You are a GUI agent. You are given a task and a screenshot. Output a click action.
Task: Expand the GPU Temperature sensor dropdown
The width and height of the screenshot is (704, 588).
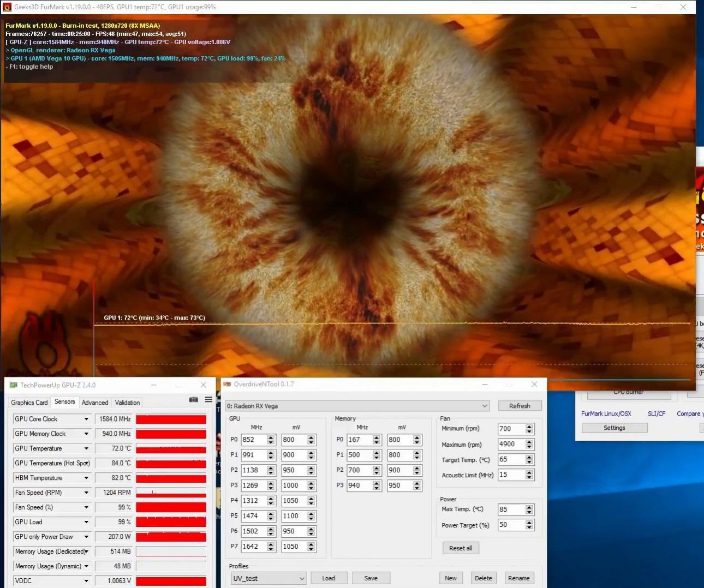click(86, 448)
